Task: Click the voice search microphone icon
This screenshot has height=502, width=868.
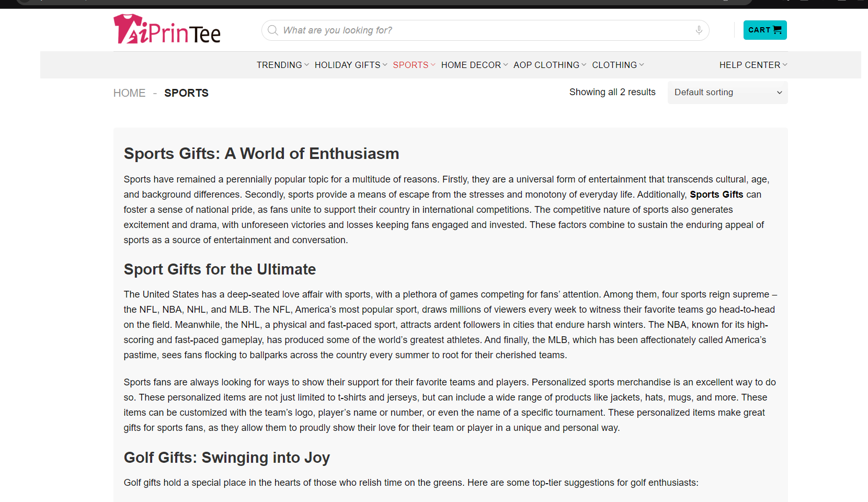Action: [699, 30]
